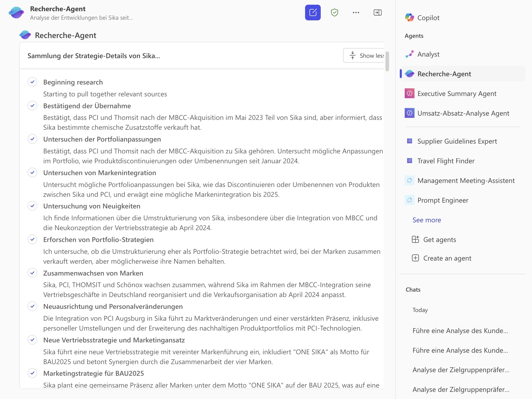
Task: Click the new chat compose icon
Action: (x=313, y=13)
